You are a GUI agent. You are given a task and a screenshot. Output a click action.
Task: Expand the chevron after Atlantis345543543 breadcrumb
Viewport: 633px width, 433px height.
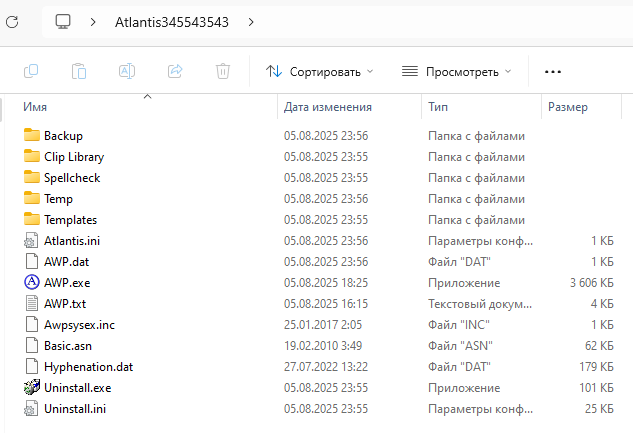pyautogui.click(x=251, y=22)
